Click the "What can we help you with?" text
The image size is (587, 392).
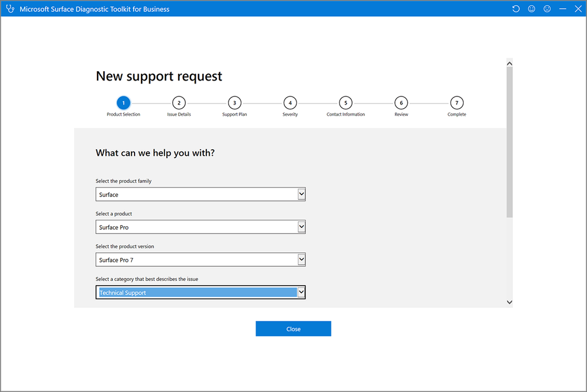click(155, 153)
